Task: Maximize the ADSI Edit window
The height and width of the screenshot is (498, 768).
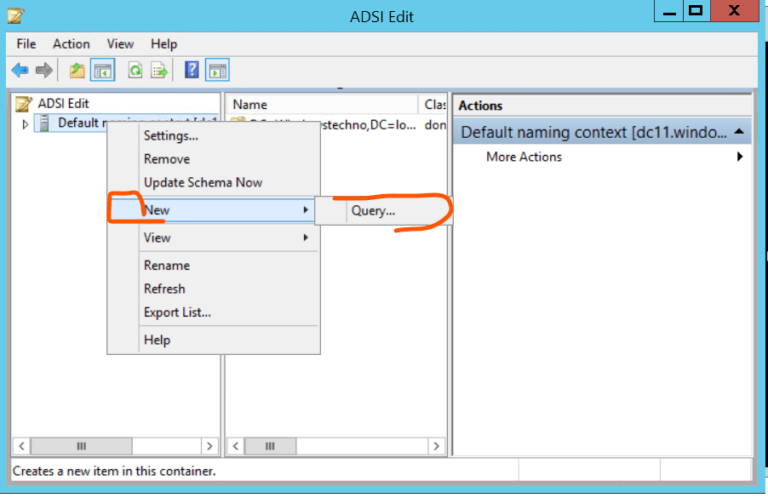Action: tap(696, 11)
